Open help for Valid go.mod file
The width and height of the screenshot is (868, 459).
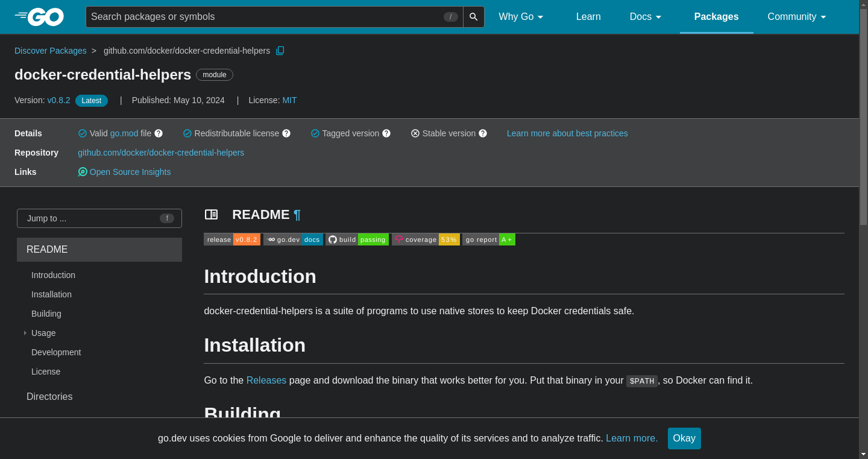click(x=159, y=133)
